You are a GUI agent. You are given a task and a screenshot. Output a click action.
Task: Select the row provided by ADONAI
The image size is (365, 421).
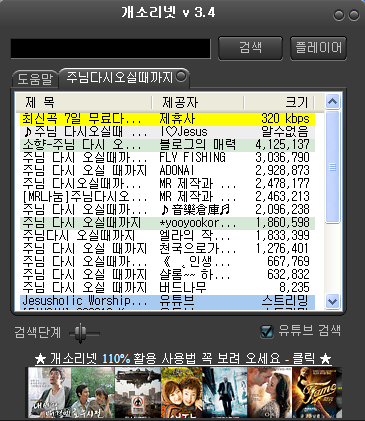click(167, 171)
